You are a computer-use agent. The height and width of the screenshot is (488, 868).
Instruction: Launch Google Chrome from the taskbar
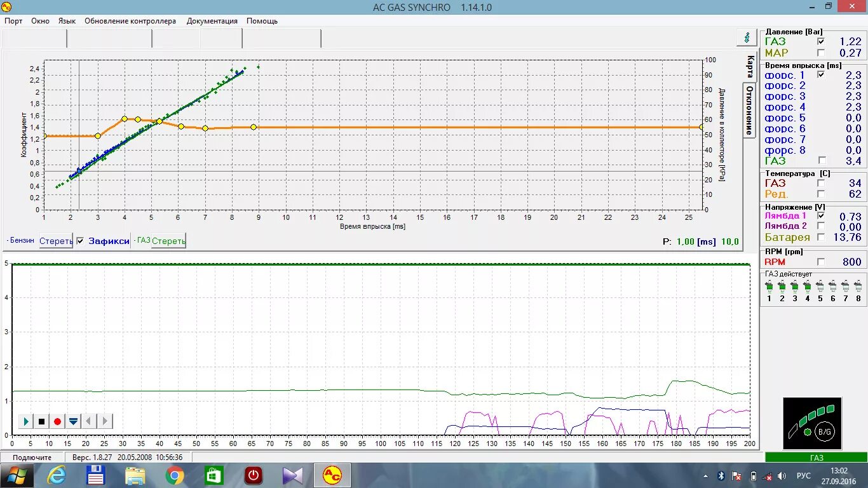click(x=175, y=475)
